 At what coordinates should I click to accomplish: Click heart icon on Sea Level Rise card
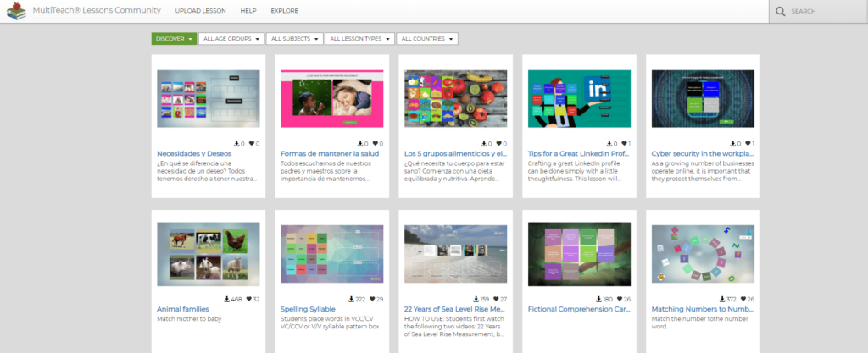pyautogui.click(x=496, y=299)
